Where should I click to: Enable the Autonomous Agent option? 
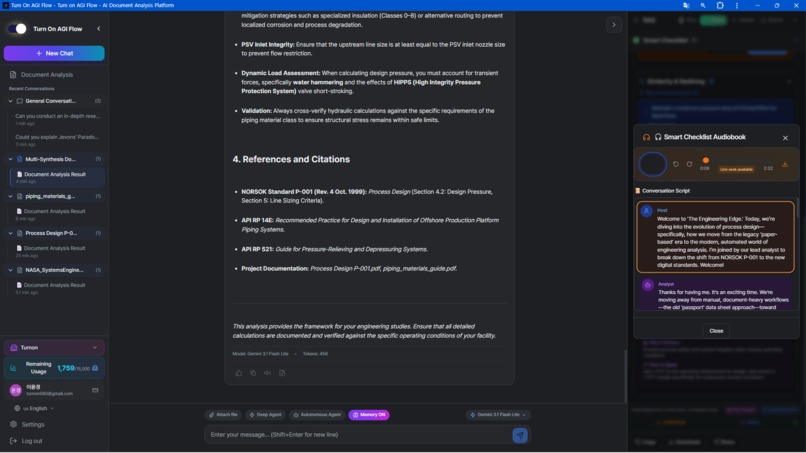317,415
